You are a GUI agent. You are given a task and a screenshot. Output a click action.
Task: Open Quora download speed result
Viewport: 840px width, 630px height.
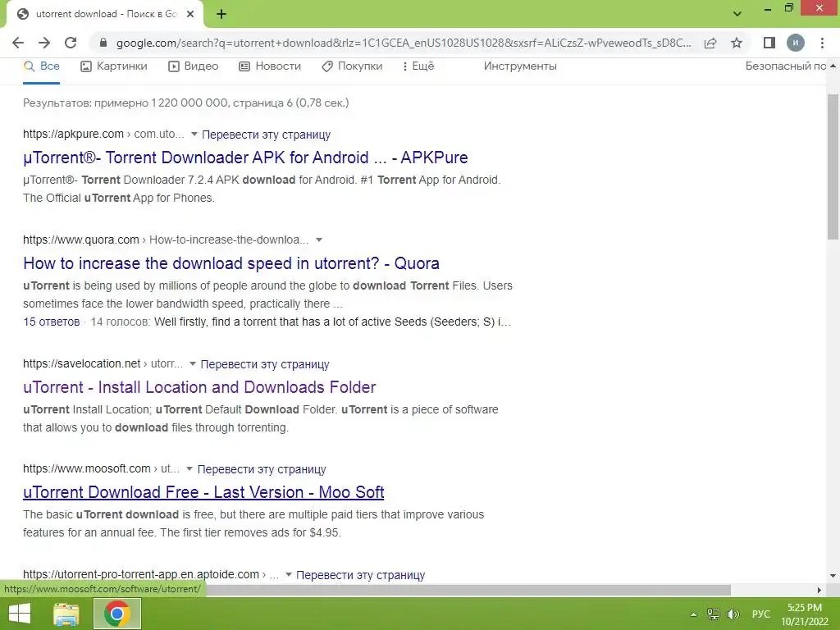231,263
